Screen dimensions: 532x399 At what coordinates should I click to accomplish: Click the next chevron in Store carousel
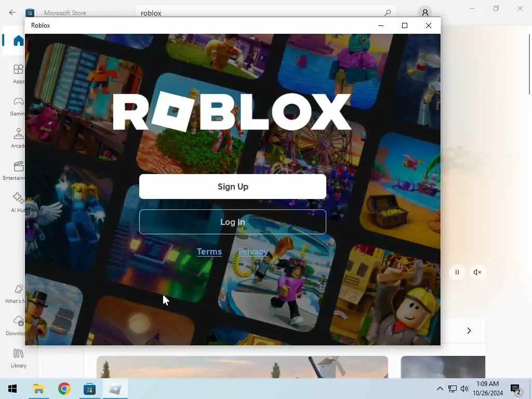point(469,330)
